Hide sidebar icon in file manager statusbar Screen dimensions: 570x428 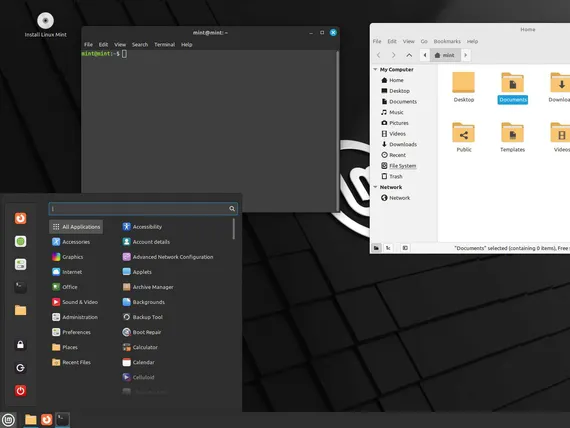coord(405,248)
